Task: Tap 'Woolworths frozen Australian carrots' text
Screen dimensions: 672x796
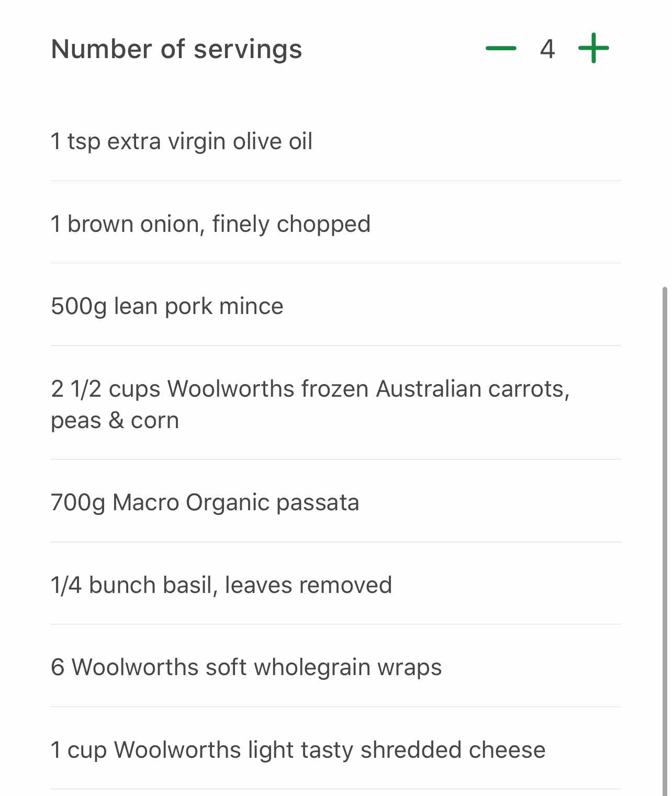Action: [x=368, y=389]
